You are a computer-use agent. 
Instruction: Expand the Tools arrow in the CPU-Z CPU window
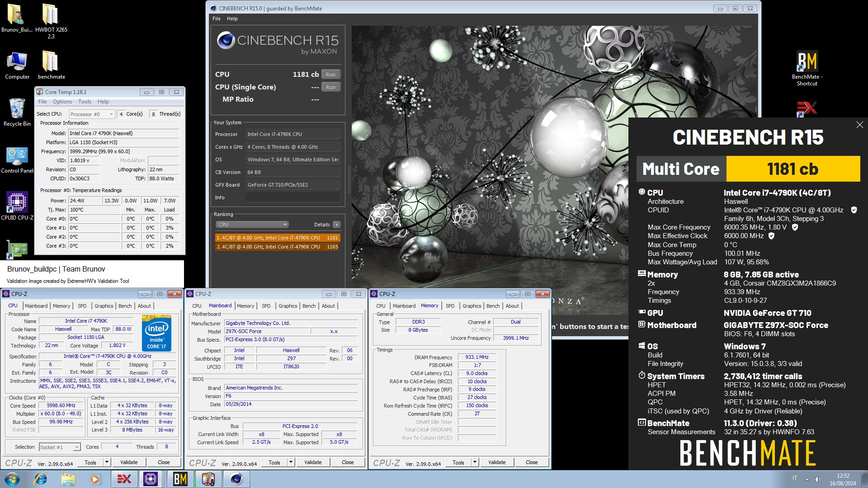(107, 462)
